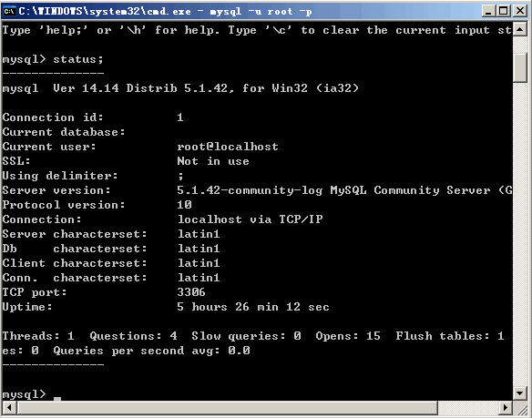Click the TCP port value 3306
The height and width of the screenshot is (418, 532).
coord(191,292)
